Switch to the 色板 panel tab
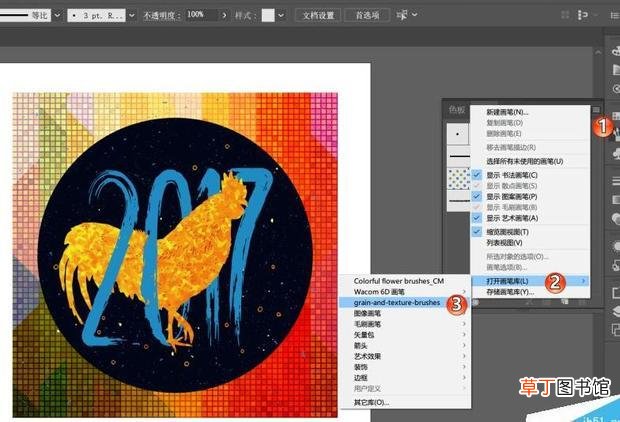The width and height of the screenshot is (620, 422). tap(457, 110)
